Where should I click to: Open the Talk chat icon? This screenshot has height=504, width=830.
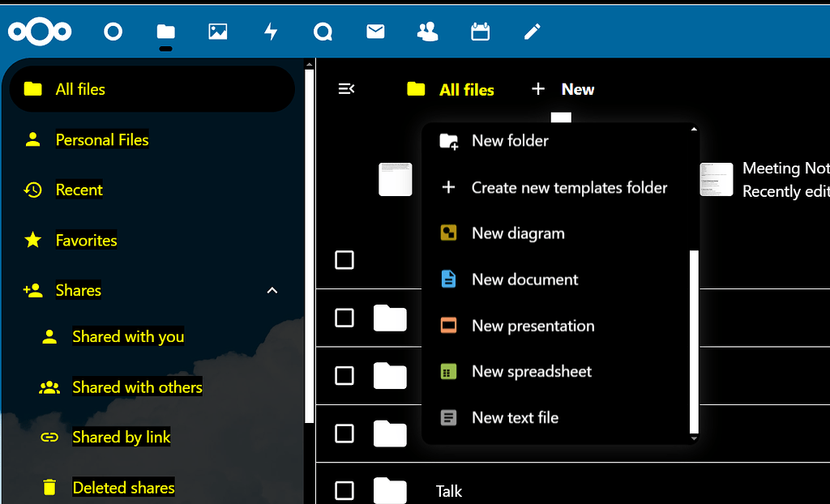click(x=323, y=32)
